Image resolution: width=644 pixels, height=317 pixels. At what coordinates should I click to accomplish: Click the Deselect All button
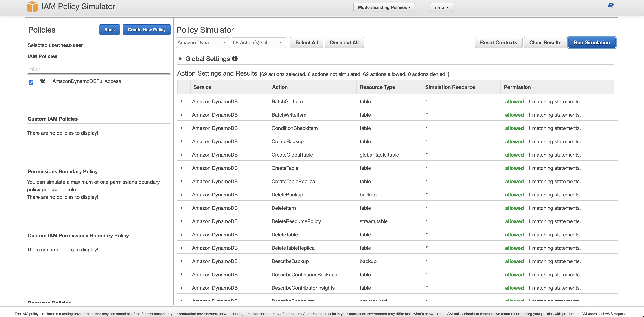pos(344,42)
